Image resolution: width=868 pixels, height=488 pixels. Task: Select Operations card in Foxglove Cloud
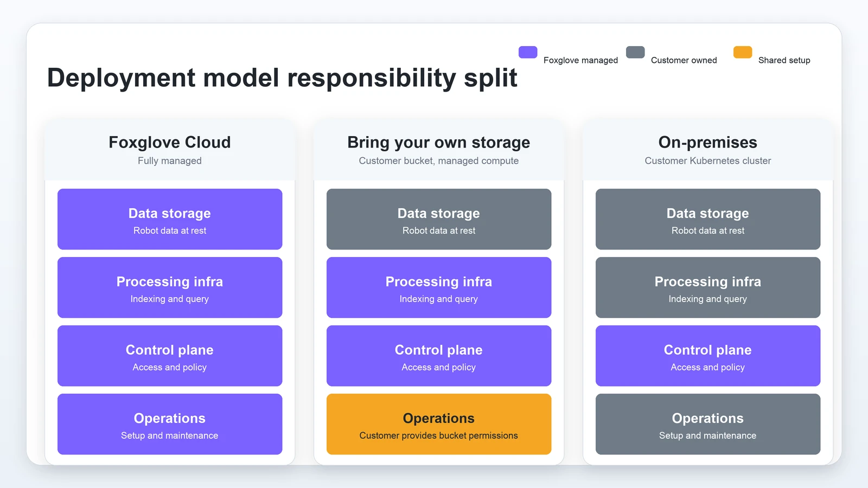coord(170,424)
